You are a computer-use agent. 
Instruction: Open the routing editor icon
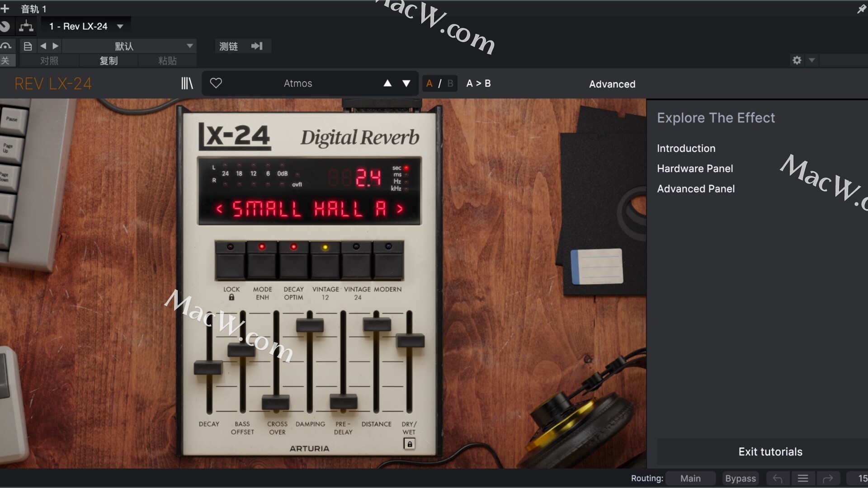[26, 26]
